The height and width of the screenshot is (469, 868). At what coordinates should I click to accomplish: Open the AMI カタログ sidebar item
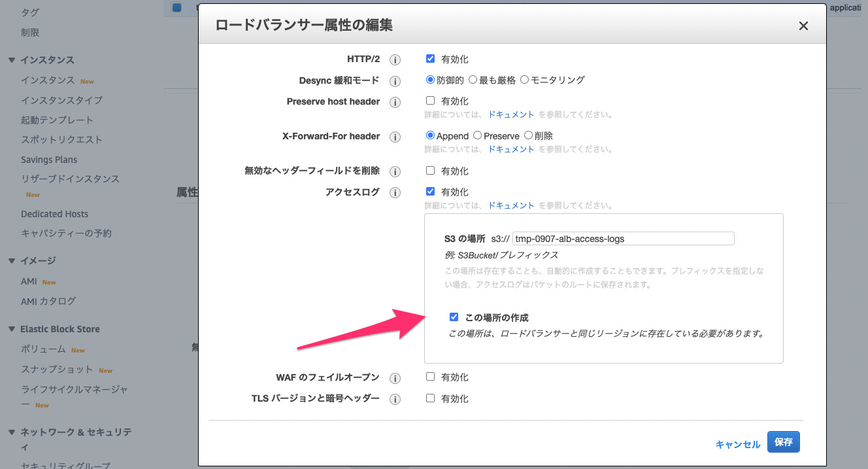click(x=48, y=302)
